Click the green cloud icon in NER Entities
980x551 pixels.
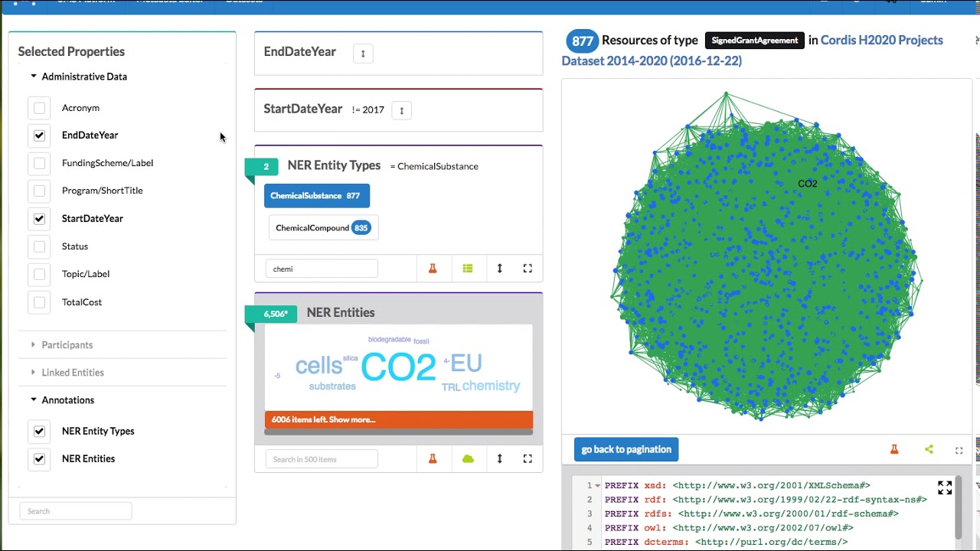pos(468,458)
